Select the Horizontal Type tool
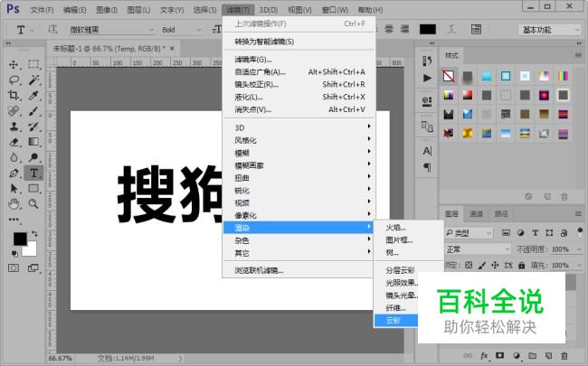Image resolution: width=588 pixels, height=366 pixels. coord(33,174)
